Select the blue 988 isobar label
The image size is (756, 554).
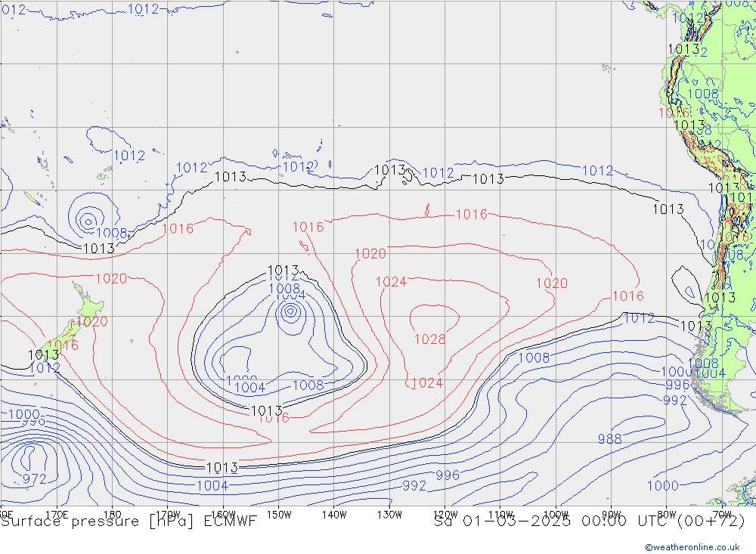click(609, 439)
